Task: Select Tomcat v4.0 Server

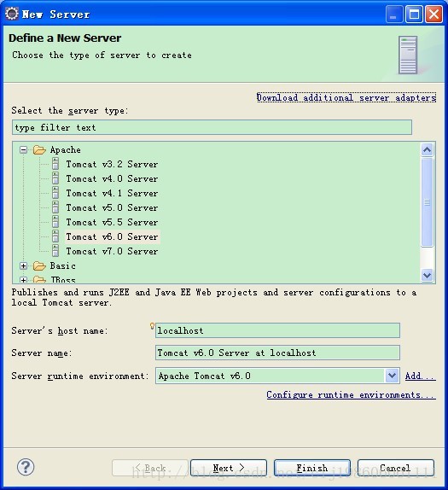Action: tap(112, 178)
